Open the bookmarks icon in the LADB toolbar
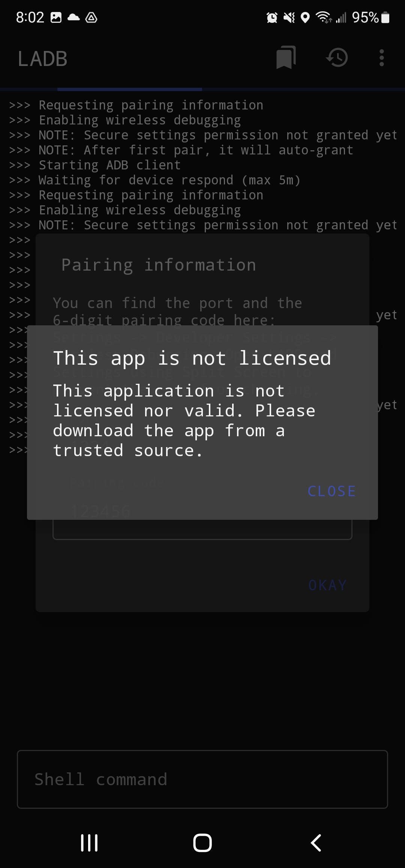 tap(286, 58)
